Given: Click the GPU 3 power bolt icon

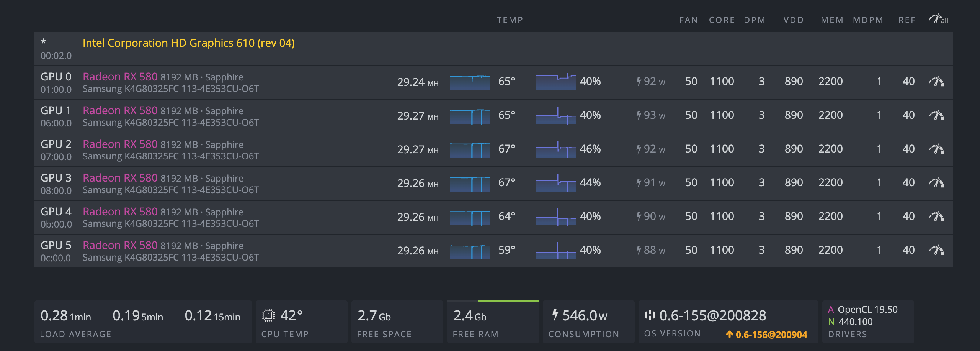Looking at the screenshot, I should 639,183.
